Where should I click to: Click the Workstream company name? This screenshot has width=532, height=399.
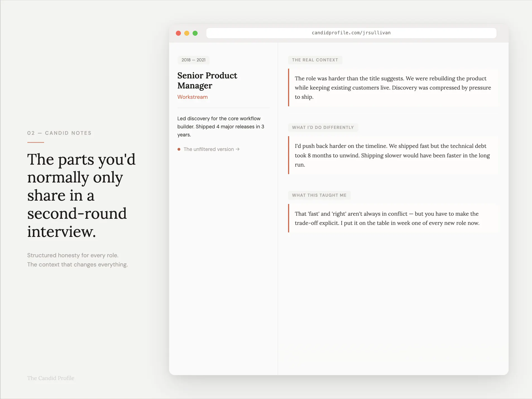coord(193,97)
